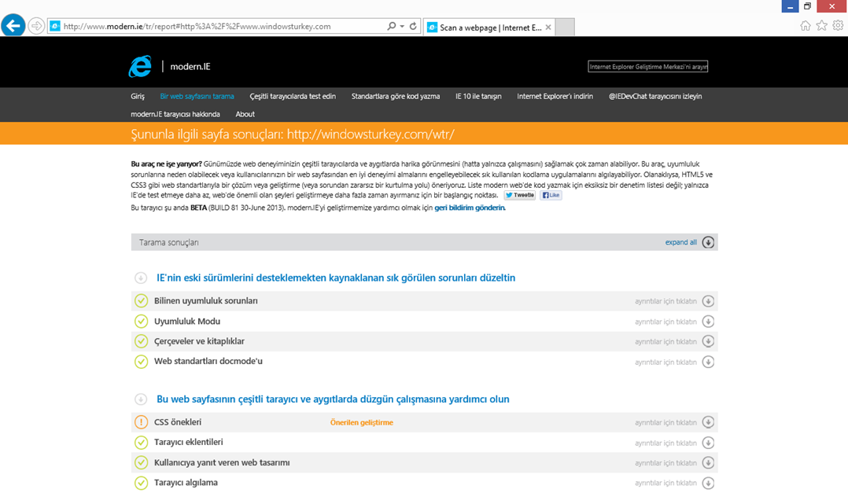Click the 'expand all' link
The height and width of the screenshot is (504, 848).
point(681,242)
